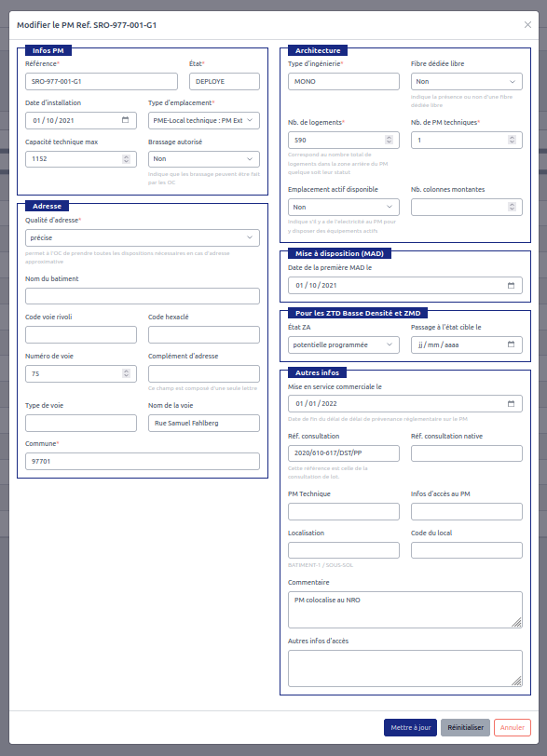The width and height of the screenshot is (547, 756).
Task: Click Adresse section heading
Action: pos(47,206)
